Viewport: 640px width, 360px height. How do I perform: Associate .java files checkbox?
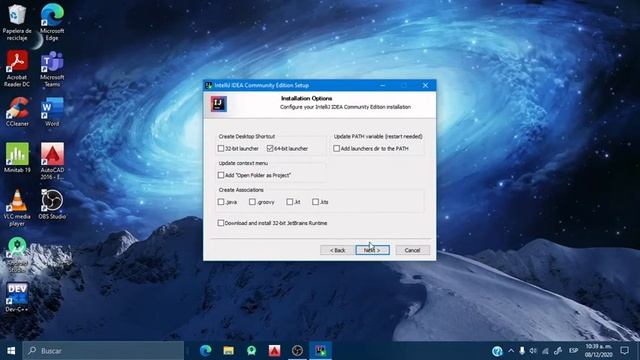point(221,202)
